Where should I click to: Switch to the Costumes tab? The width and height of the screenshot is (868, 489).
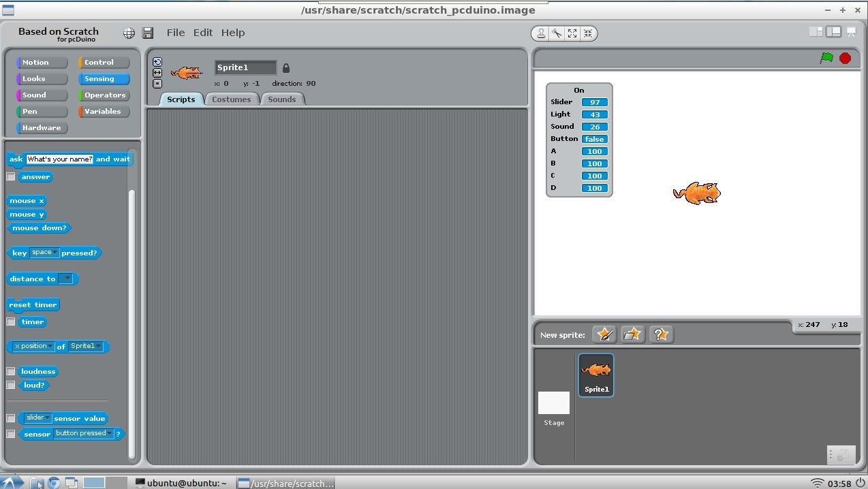pos(232,99)
